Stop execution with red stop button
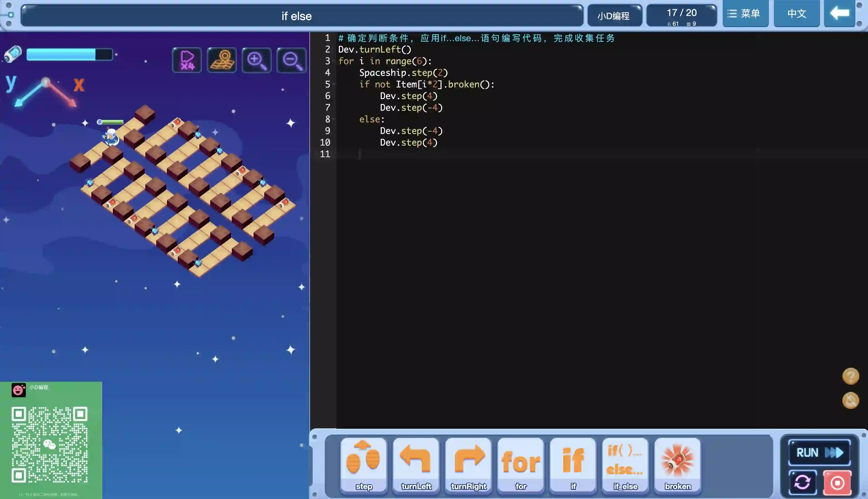Image resolution: width=868 pixels, height=499 pixels. click(837, 483)
